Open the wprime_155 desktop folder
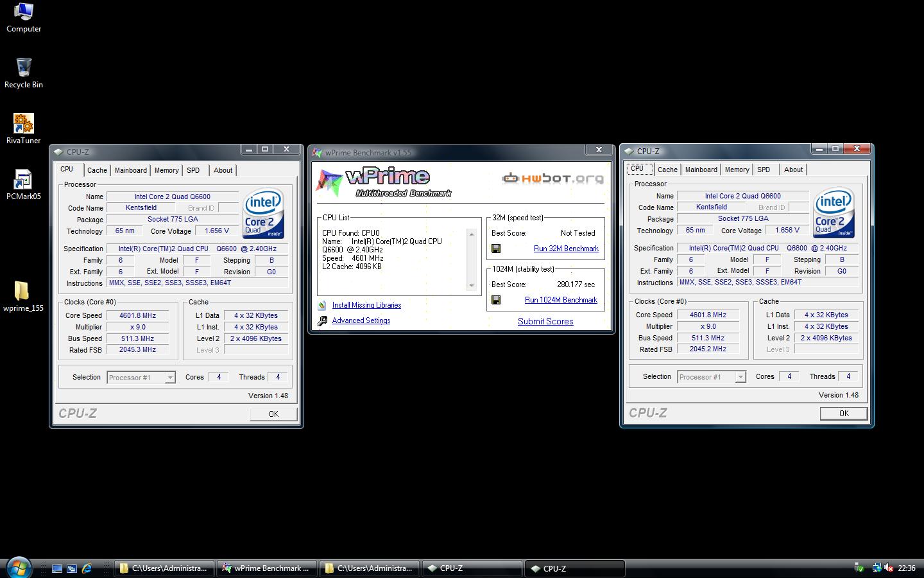Screen dimensions: 924x578 [x=23, y=296]
